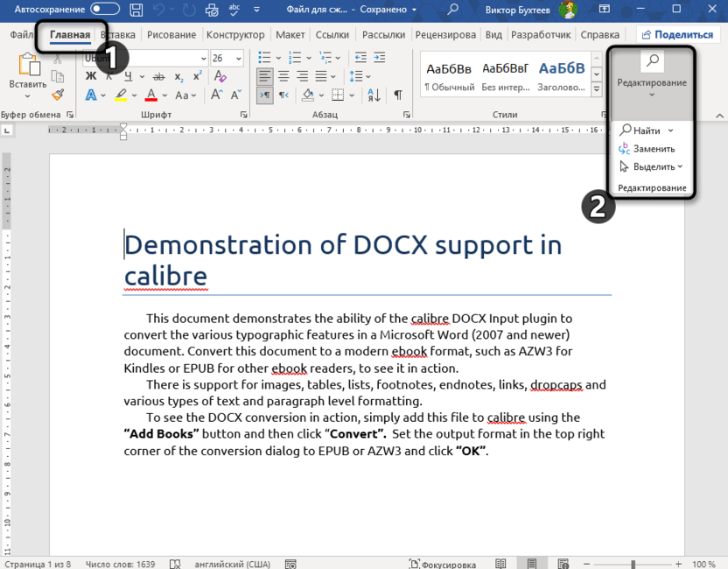Screen dimensions: 728x569
Task: Open the font size dropdown
Action: coord(238,58)
